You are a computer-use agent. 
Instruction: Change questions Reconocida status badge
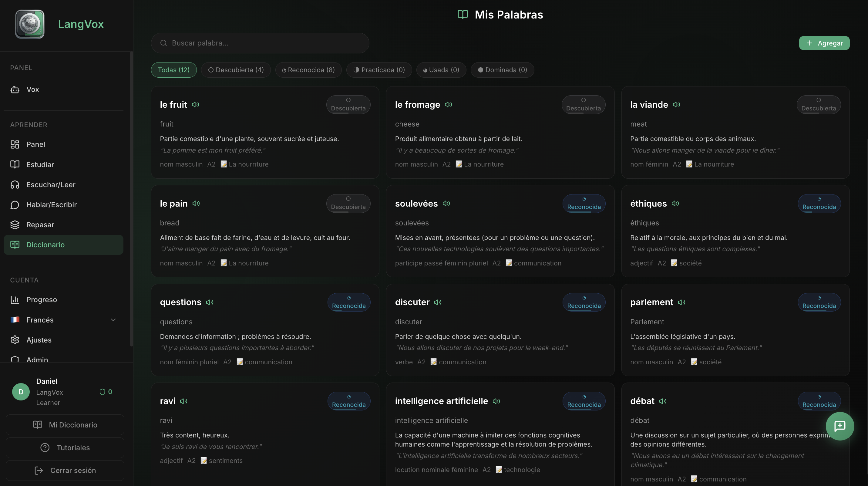[349, 302]
